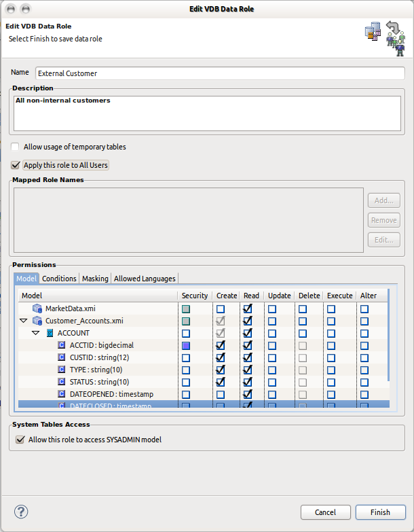Switch to the Conditions tab
The image size is (414, 532).
59,279
